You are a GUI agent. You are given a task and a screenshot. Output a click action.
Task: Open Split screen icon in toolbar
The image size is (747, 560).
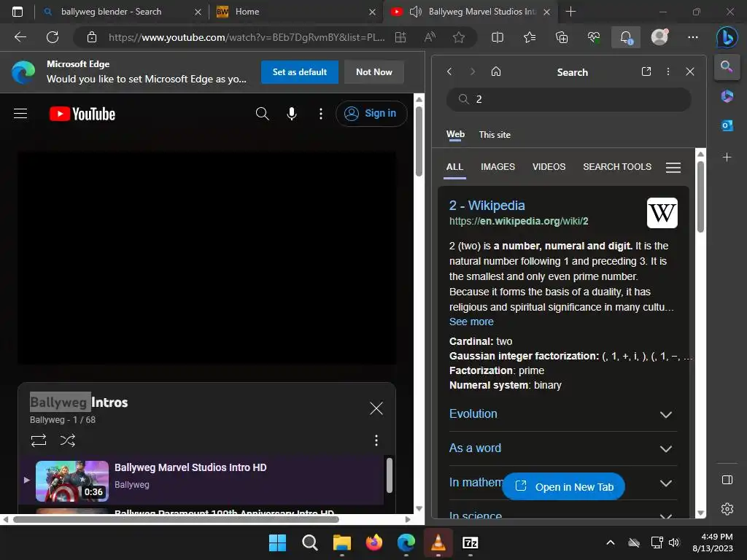tap(498, 37)
